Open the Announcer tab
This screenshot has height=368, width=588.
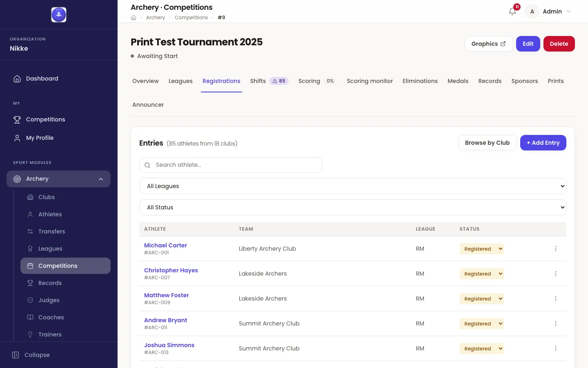pyautogui.click(x=148, y=105)
